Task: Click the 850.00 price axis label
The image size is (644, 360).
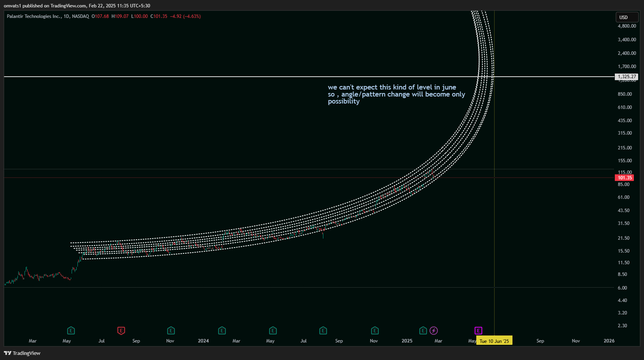Action: coord(625,94)
